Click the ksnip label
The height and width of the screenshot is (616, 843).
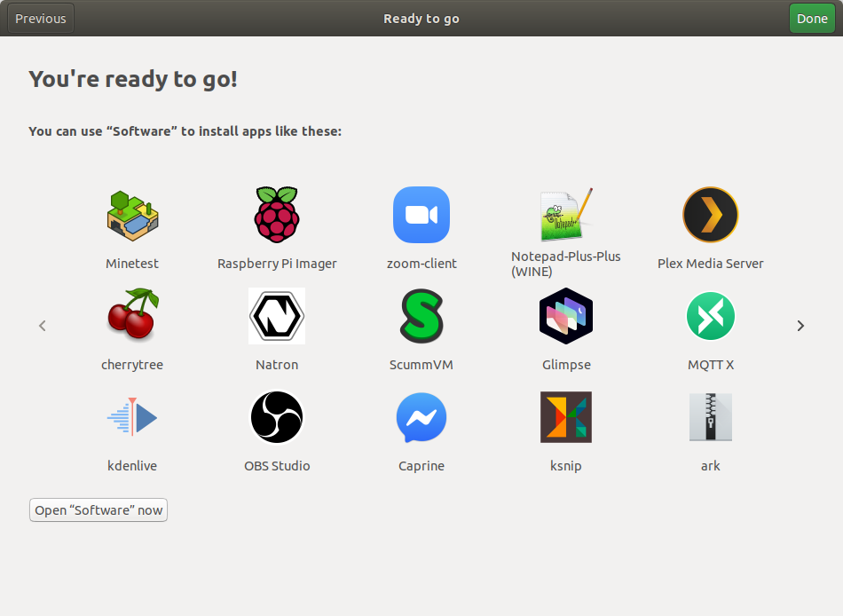(566, 466)
